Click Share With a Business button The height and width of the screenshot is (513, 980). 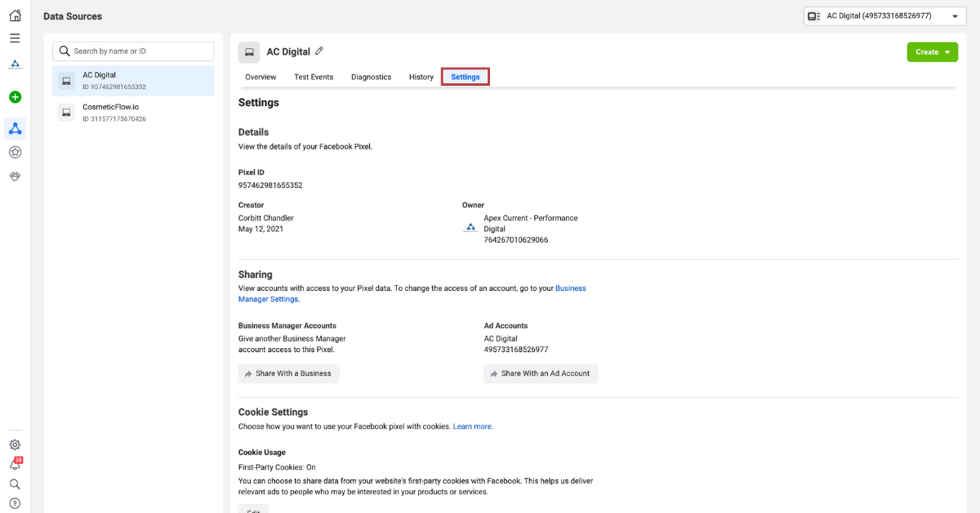tap(289, 373)
